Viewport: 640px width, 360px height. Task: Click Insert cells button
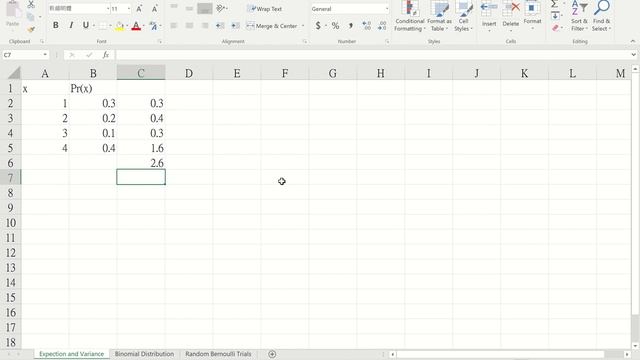click(x=489, y=16)
